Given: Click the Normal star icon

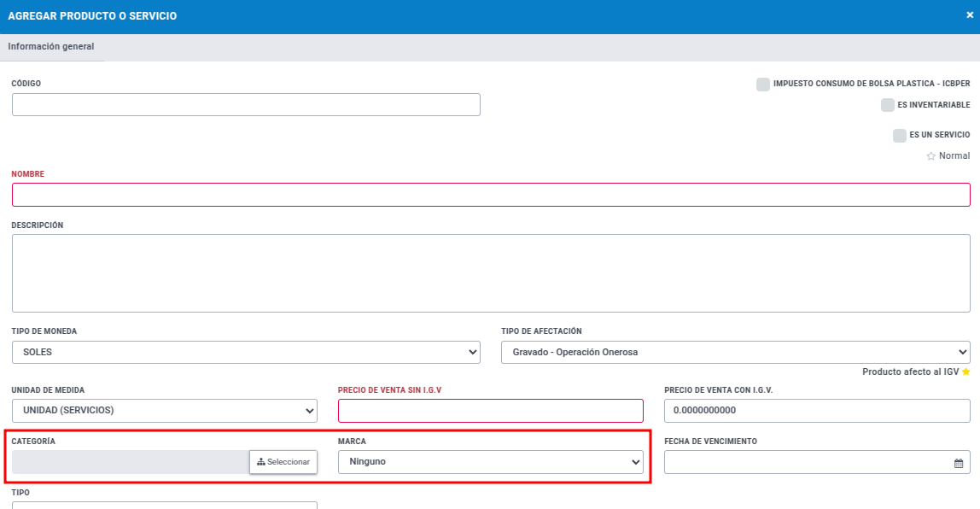Looking at the screenshot, I should coord(930,156).
